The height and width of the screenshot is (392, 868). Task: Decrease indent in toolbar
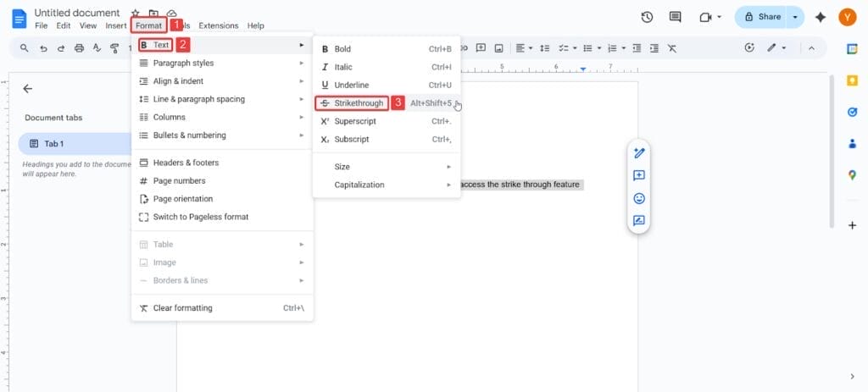click(637, 48)
